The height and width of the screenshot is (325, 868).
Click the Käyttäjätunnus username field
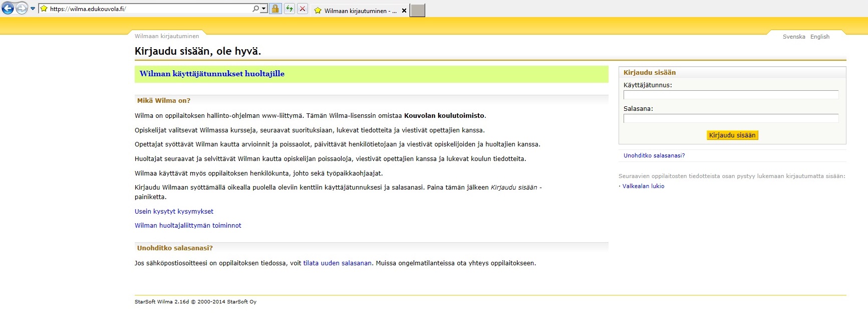[731, 95]
